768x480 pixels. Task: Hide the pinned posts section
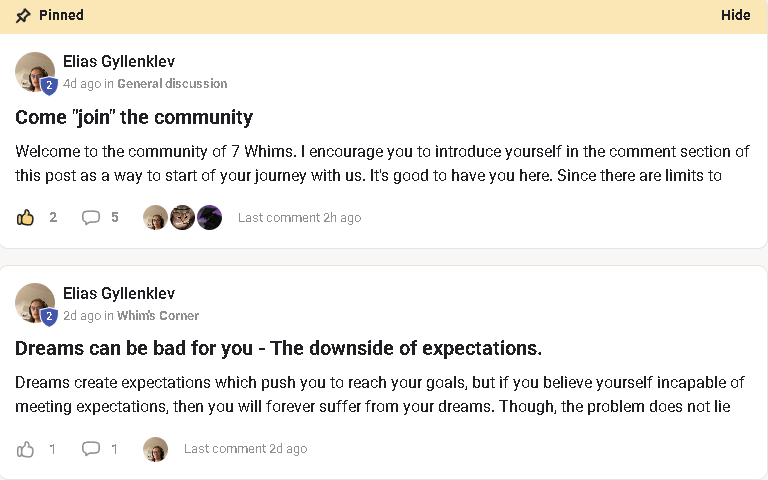click(736, 16)
